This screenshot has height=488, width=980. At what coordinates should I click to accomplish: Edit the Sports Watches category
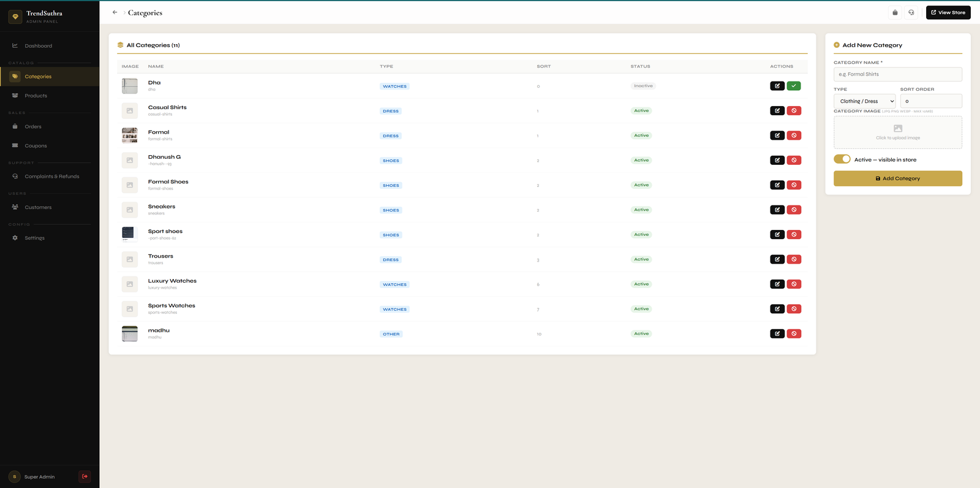tap(777, 309)
